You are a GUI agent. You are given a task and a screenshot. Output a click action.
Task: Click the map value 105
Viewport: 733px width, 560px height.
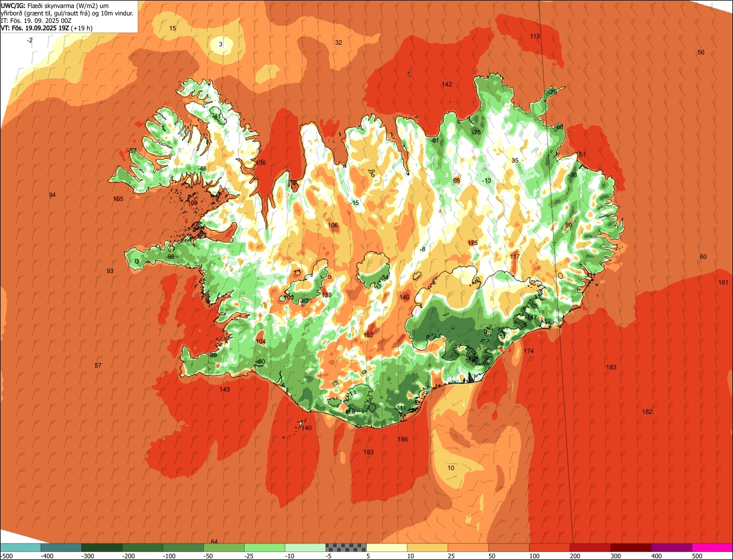[x=118, y=199]
